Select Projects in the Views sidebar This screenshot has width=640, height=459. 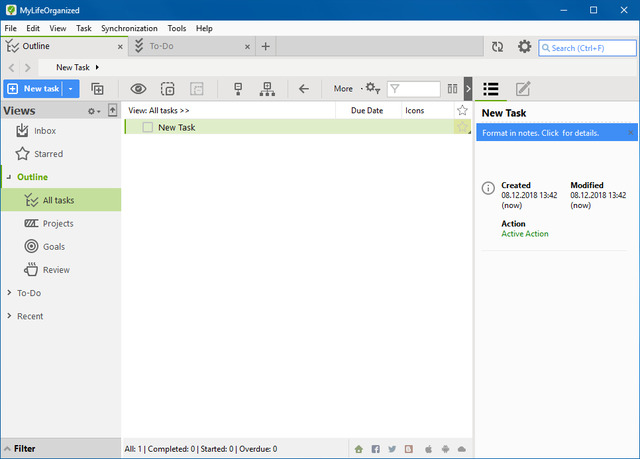tap(58, 223)
